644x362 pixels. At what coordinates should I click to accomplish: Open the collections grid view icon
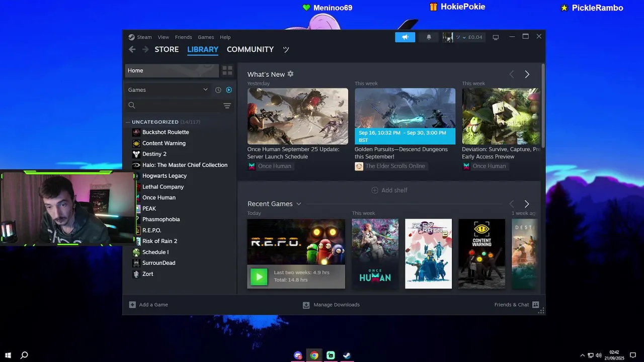[227, 70]
